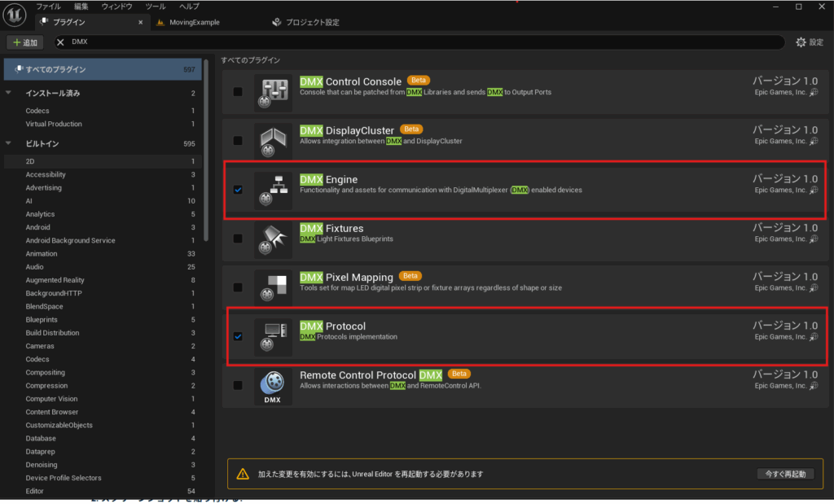Image resolution: width=834 pixels, height=504 pixels.
Task: Open the ファイル menu
Action: (x=48, y=7)
